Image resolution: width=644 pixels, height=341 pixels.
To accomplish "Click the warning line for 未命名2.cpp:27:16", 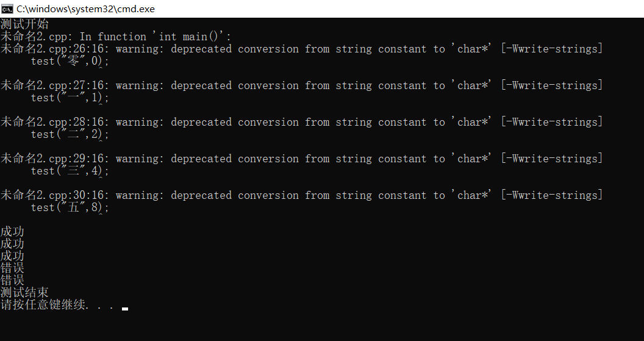I will pyautogui.click(x=301, y=85).
